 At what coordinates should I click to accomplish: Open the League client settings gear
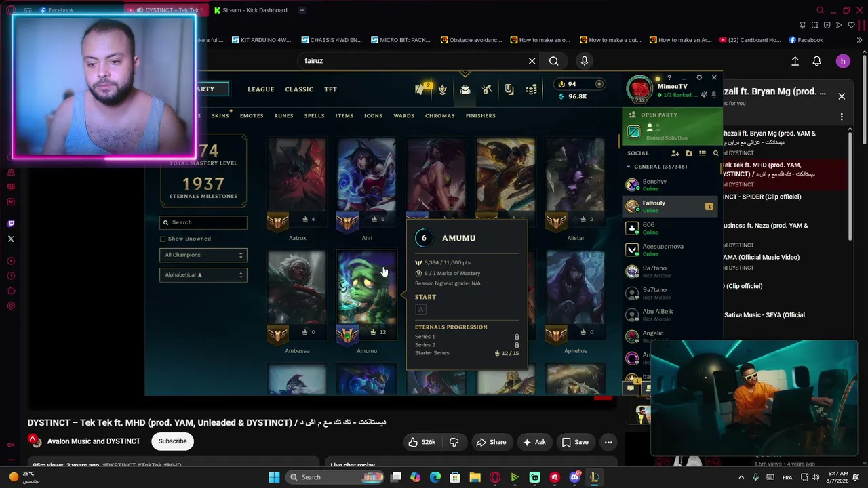click(x=699, y=78)
